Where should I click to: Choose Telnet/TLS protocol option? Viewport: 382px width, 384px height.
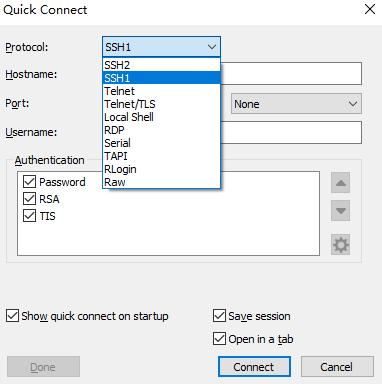pos(161,104)
